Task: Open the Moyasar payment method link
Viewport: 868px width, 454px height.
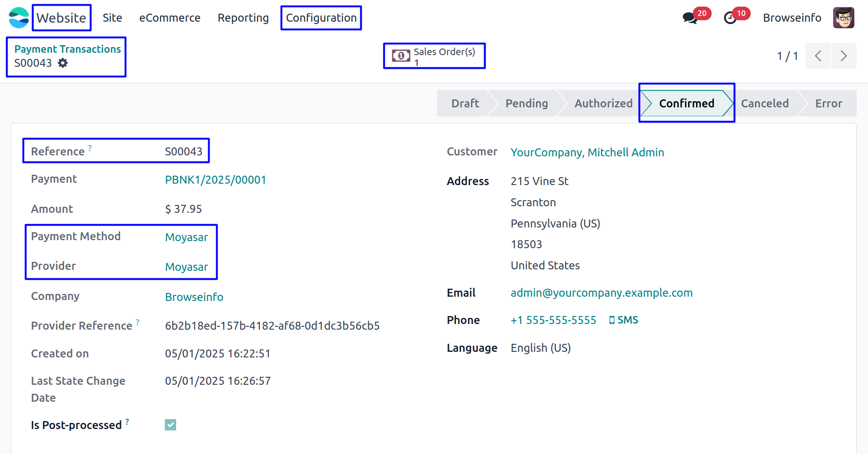Action: click(x=187, y=237)
